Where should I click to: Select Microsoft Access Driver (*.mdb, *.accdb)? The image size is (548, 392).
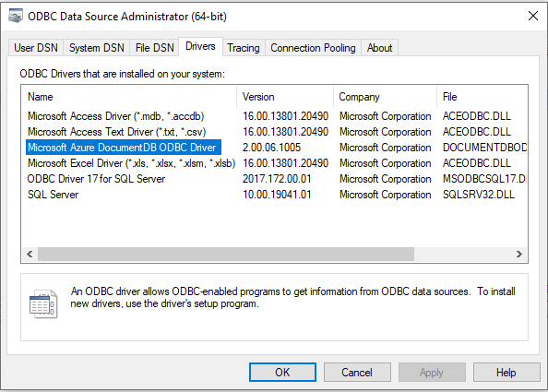(115, 116)
